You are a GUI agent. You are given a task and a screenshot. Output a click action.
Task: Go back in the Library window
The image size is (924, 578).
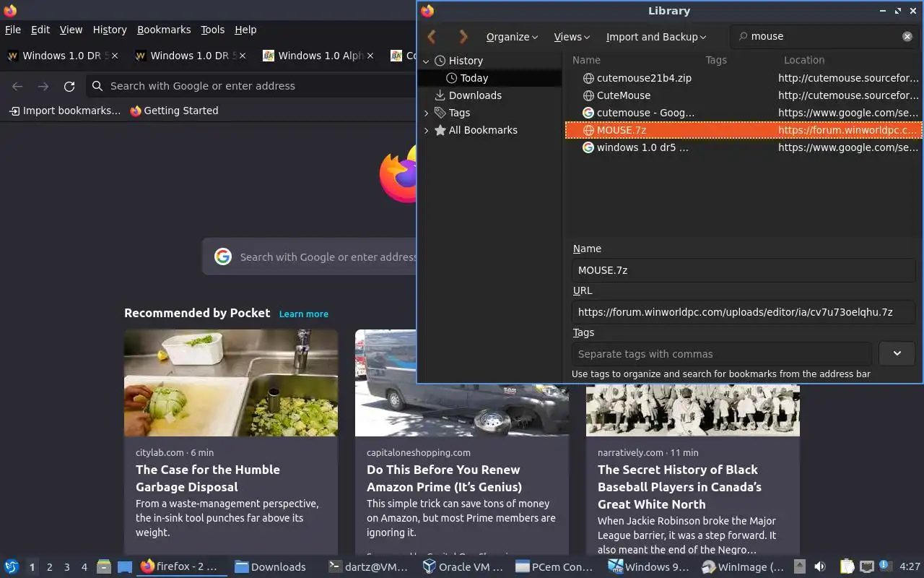click(x=432, y=37)
